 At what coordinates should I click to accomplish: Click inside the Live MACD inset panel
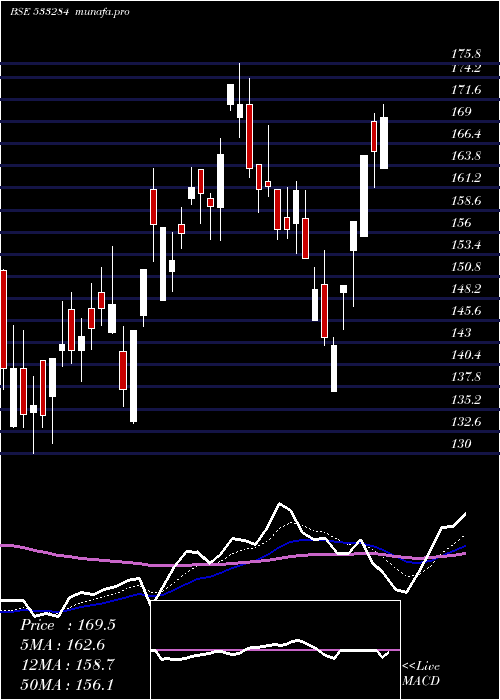tap(275, 650)
